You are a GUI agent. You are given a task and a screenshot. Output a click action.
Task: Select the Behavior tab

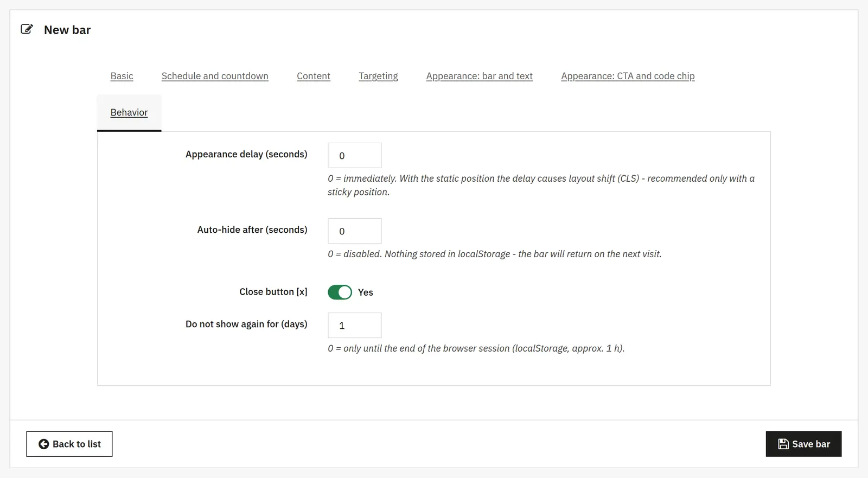tap(129, 112)
